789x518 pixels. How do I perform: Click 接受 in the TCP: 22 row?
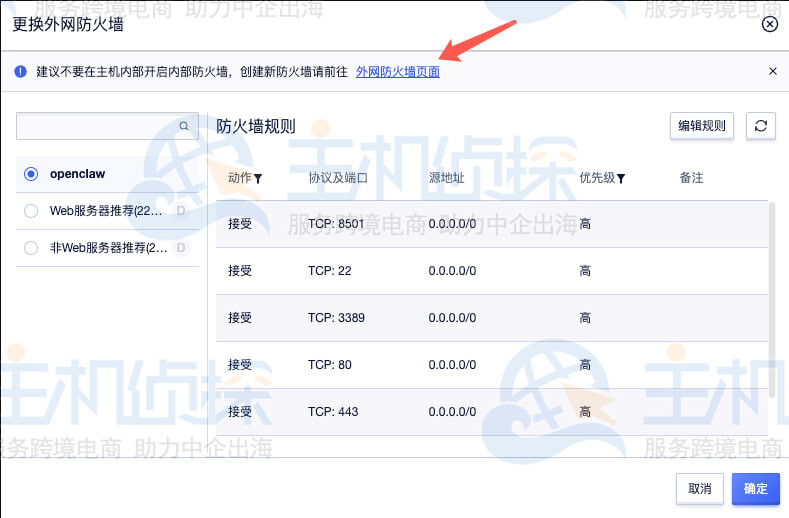[240, 271]
